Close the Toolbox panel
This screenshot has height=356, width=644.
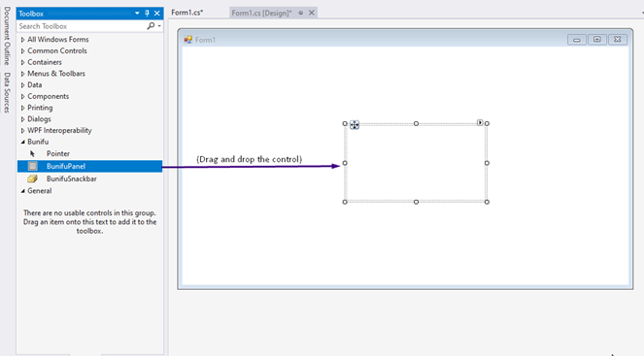tap(157, 14)
